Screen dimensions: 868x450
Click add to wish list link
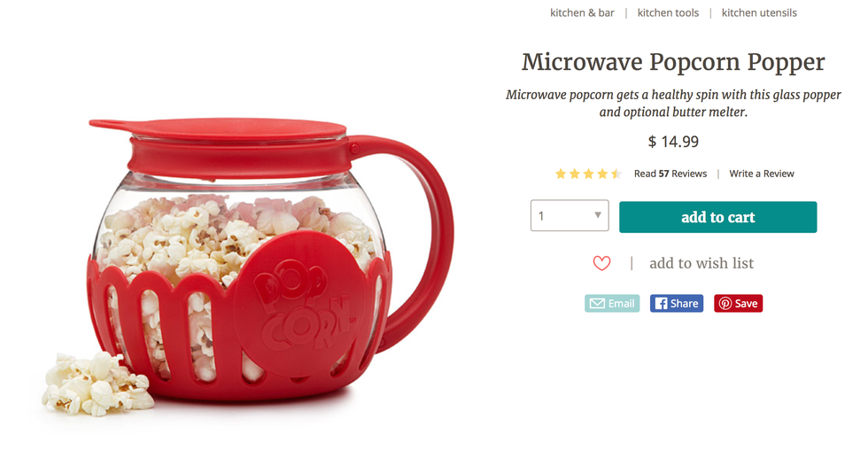point(701,263)
